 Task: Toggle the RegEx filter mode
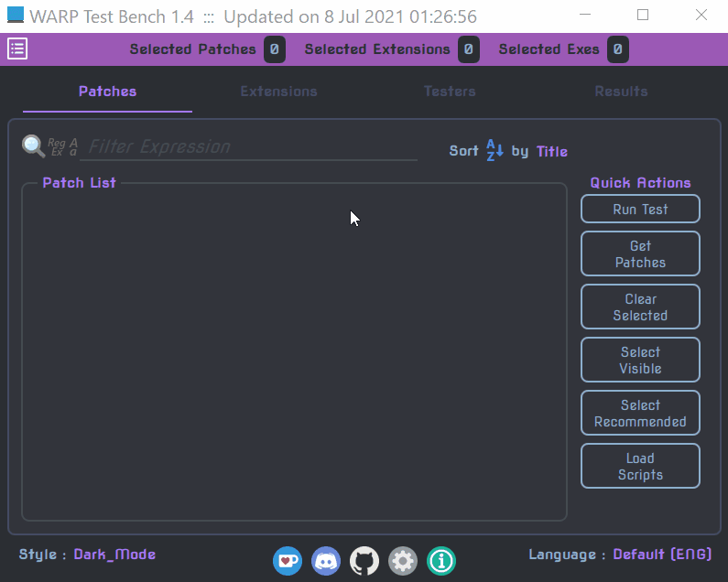point(57,147)
